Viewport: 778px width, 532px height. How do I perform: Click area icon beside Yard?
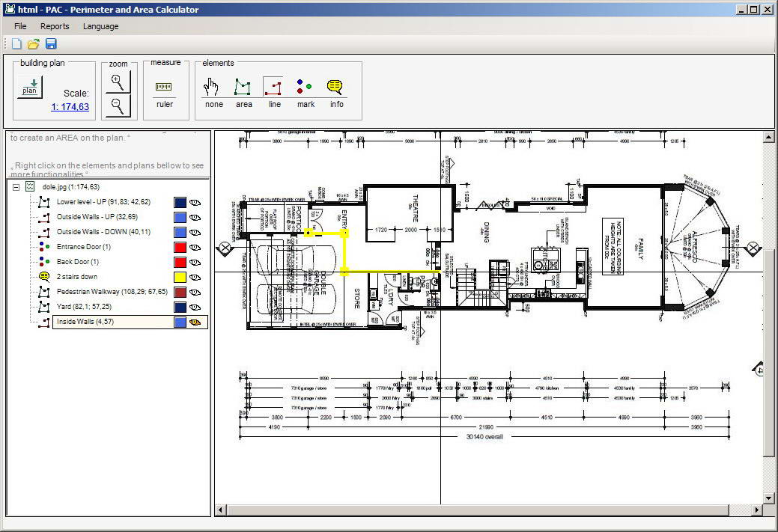[x=44, y=307]
